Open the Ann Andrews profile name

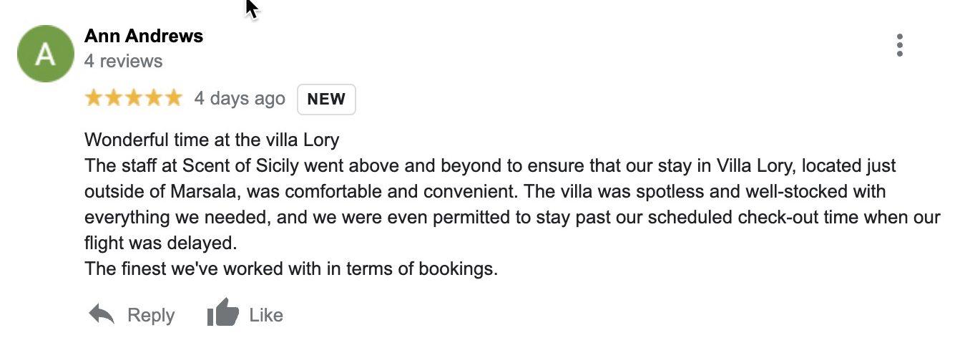click(x=144, y=36)
